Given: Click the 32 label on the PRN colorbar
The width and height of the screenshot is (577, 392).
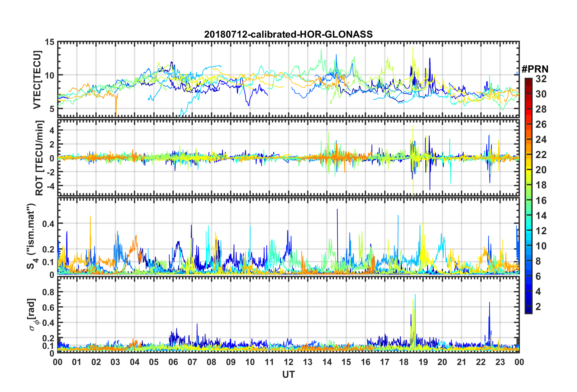Looking at the screenshot, I should pyautogui.click(x=541, y=79).
